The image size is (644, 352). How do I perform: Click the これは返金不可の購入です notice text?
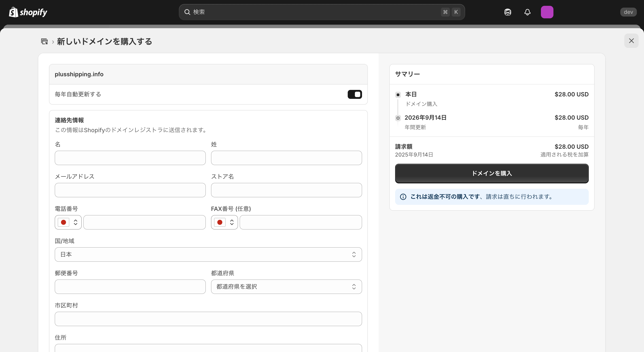pos(445,197)
